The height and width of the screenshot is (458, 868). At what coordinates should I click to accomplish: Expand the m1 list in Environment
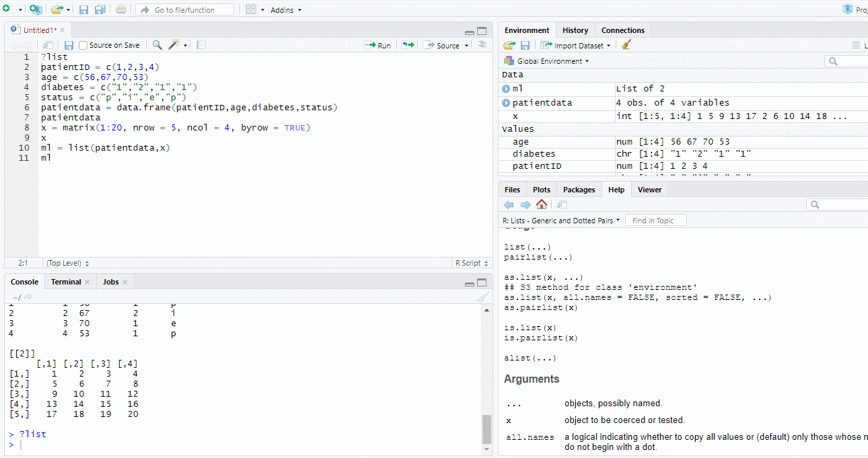pyautogui.click(x=505, y=88)
